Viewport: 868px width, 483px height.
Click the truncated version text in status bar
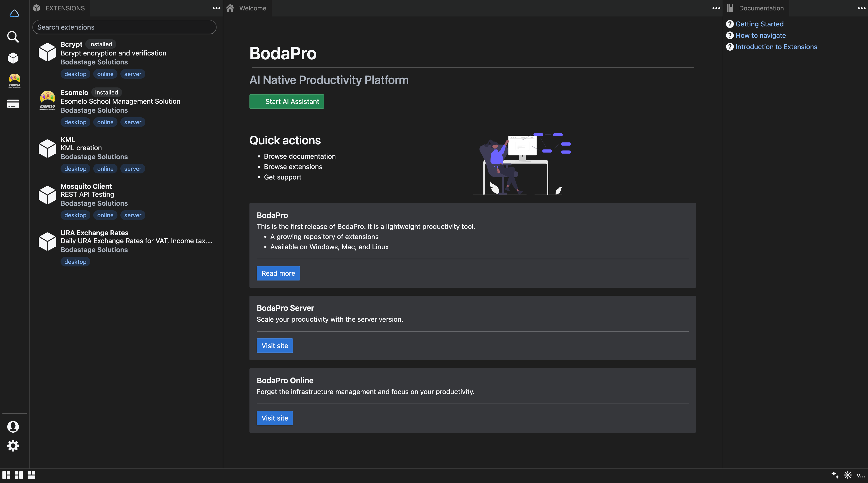(x=860, y=475)
